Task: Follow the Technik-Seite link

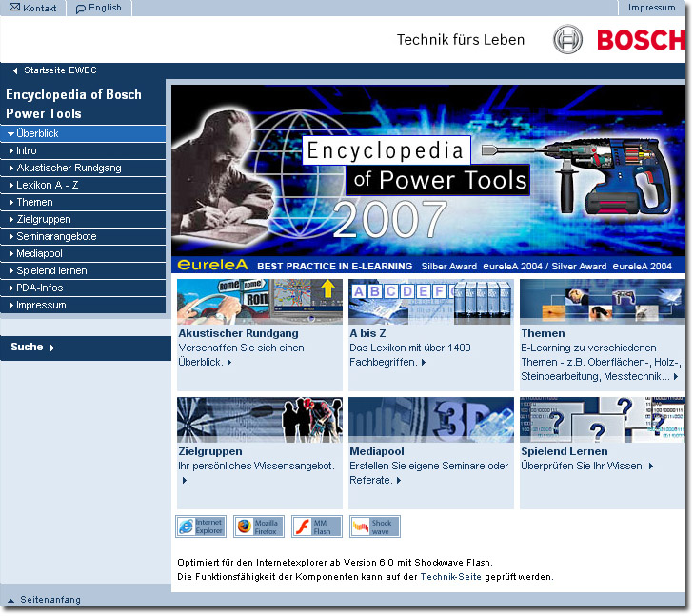Action: (450, 577)
